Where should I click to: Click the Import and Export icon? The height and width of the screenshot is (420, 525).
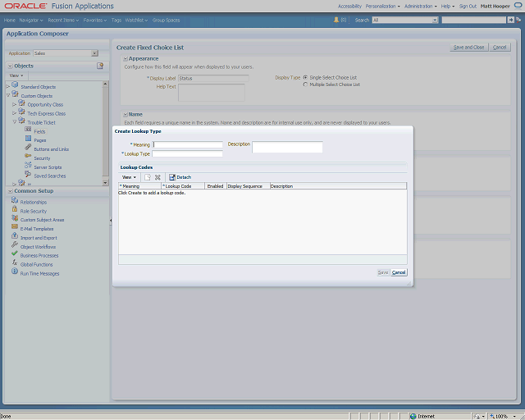pos(15,235)
